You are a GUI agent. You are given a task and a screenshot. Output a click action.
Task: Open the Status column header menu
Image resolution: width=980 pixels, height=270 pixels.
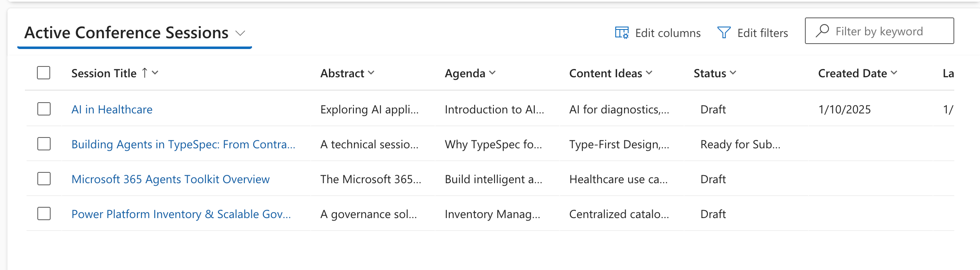tap(733, 73)
